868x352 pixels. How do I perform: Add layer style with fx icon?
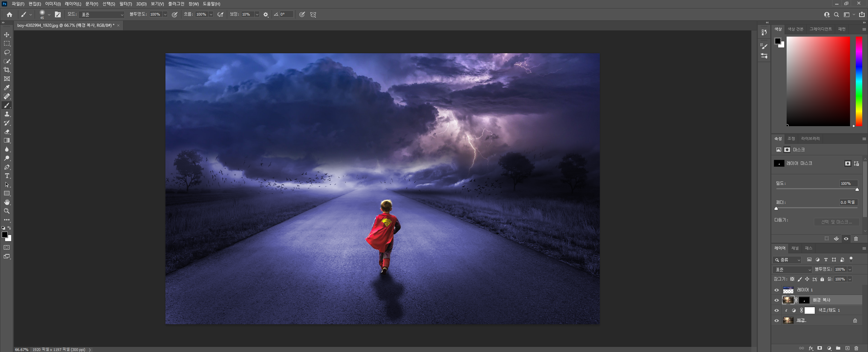[811, 348]
